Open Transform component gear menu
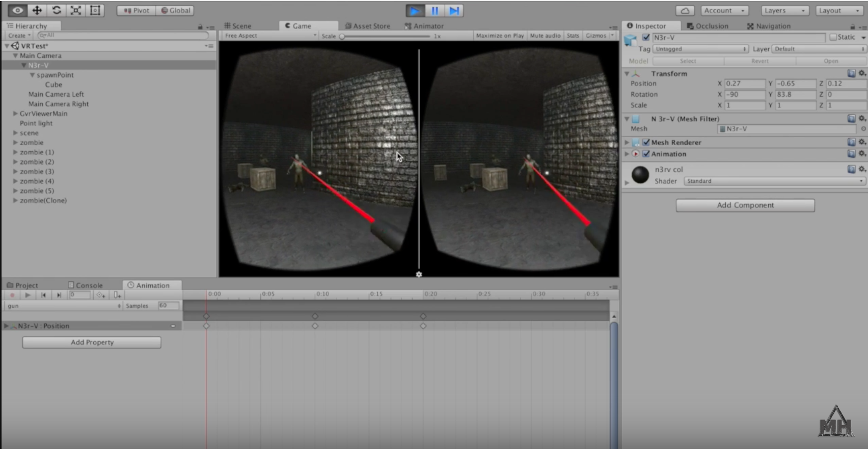Image resolution: width=868 pixels, height=449 pixels. (862, 73)
